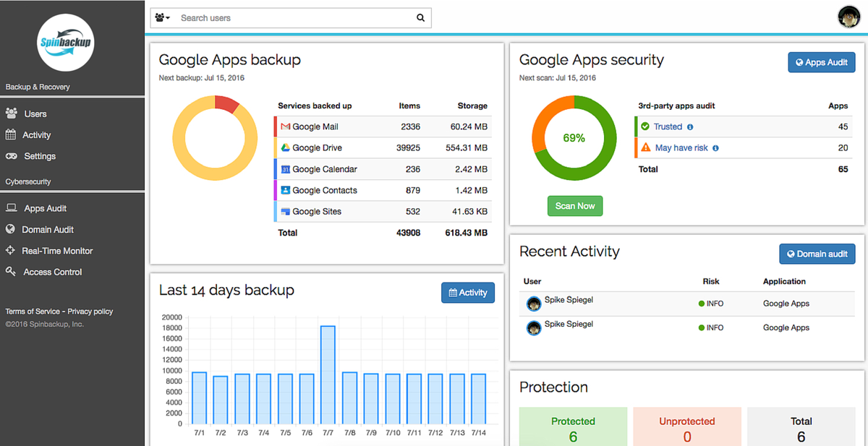Click the orange warning triangle icon
This screenshot has height=446, width=868.
click(645, 147)
